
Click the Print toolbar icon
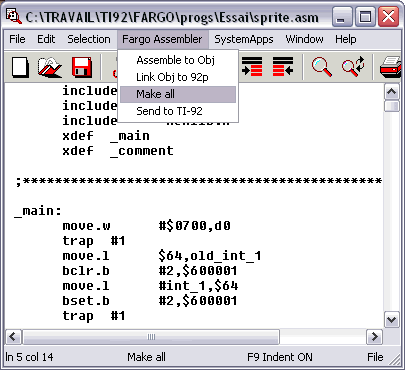pyautogui.click(x=390, y=67)
